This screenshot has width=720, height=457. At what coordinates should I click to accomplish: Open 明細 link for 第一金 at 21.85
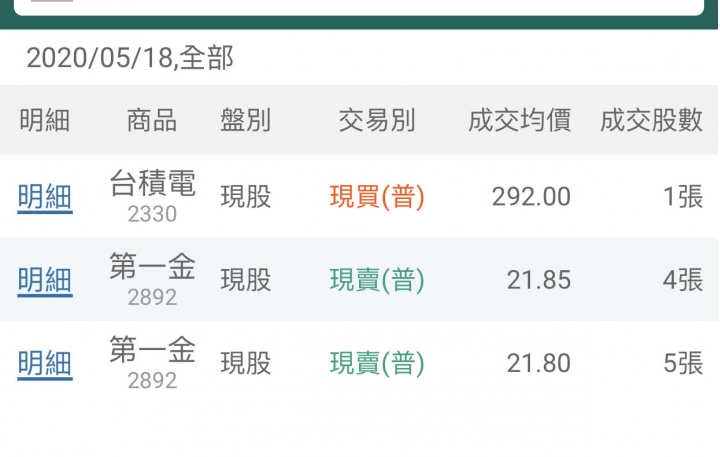pyautogui.click(x=45, y=281)
